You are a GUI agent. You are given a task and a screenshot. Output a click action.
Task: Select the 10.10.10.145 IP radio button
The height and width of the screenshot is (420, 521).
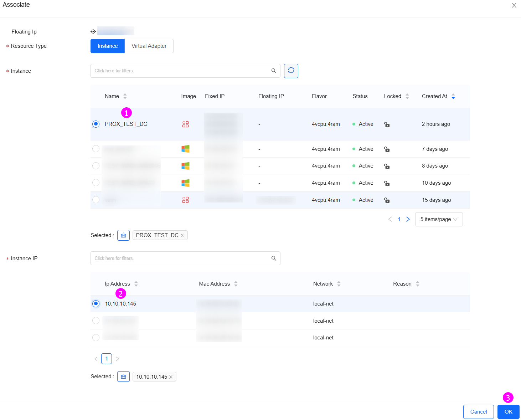coord(96,304)
